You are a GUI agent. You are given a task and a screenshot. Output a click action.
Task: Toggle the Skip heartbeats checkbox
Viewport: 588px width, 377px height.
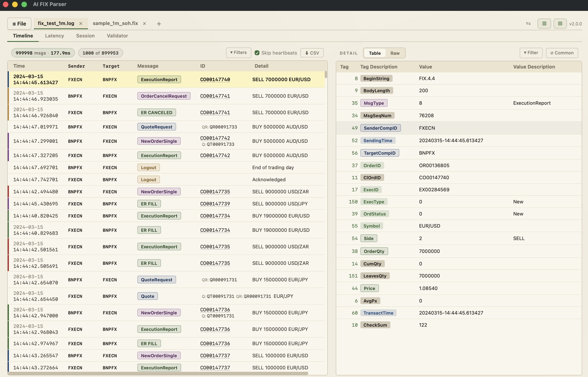tap(257, 53)
